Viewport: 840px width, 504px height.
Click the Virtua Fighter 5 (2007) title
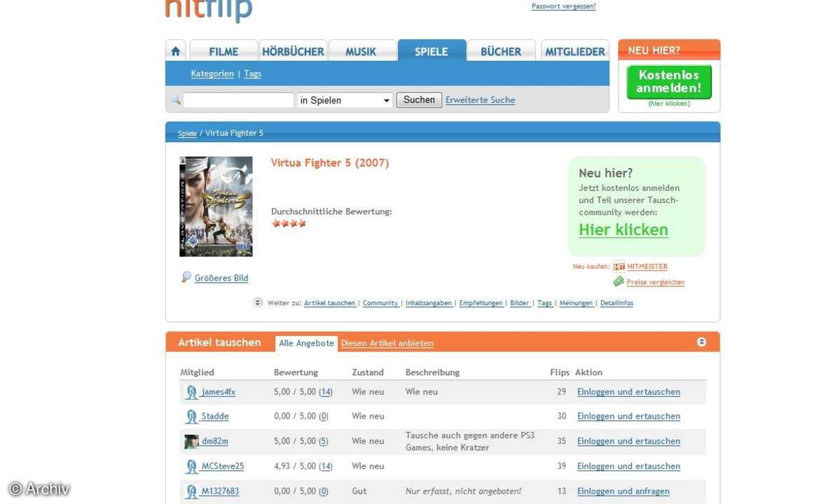(x=330, y=163)
